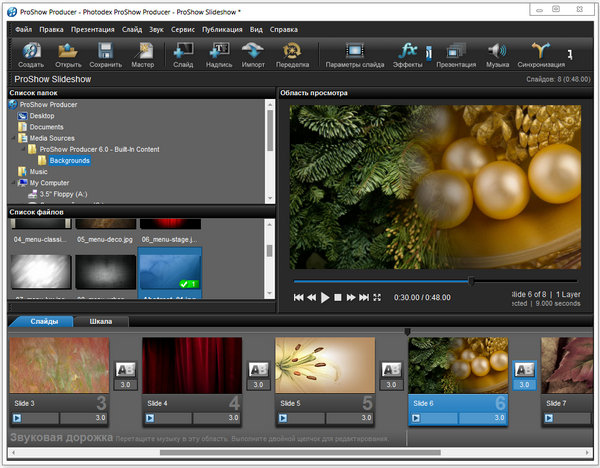Select the Backgrounds folder
The height and width of the screenshot is (468, 600).
pyautogui.click(x=70, y=160)
